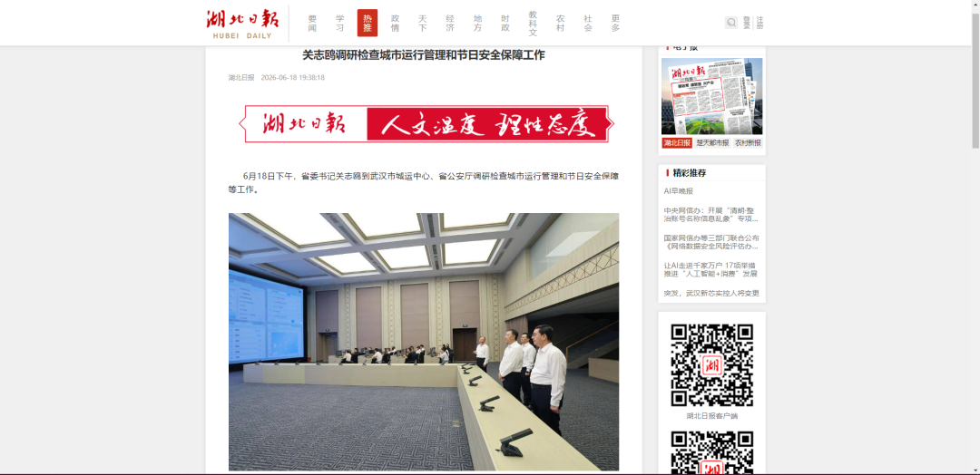The width and height of the screenshot is (980, 475).
Task: Click the article headline about 关志鸥
Action: [424, 55]
